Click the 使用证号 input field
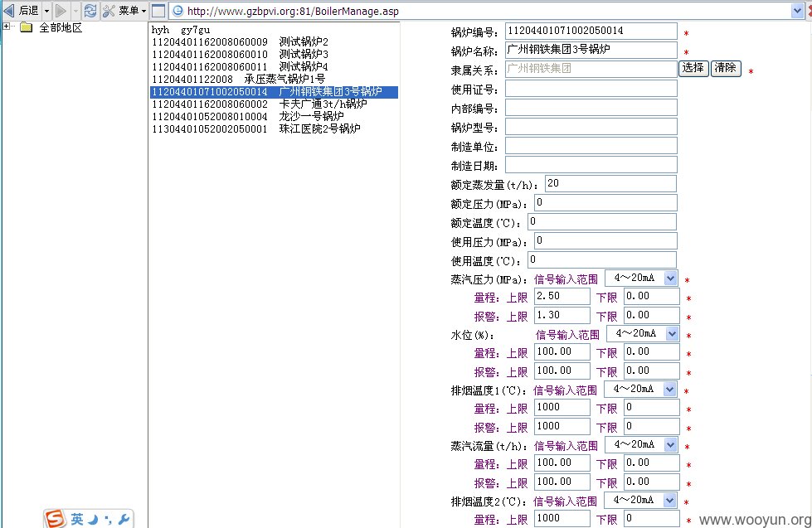This screenshot has width=812, height=528. click(x=591, y=89)
